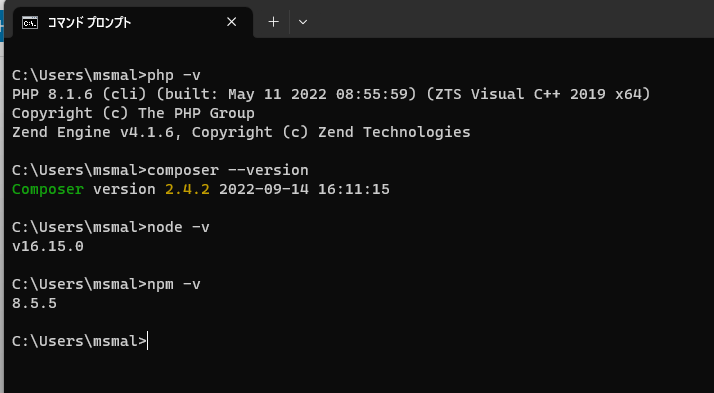Click the node -v command text

(178, 227)
